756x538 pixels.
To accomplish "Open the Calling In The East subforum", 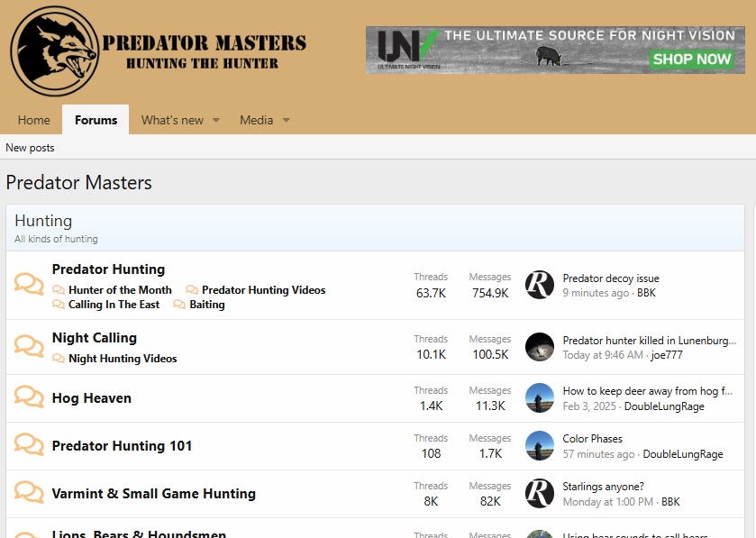I will (x=114, y=305).
